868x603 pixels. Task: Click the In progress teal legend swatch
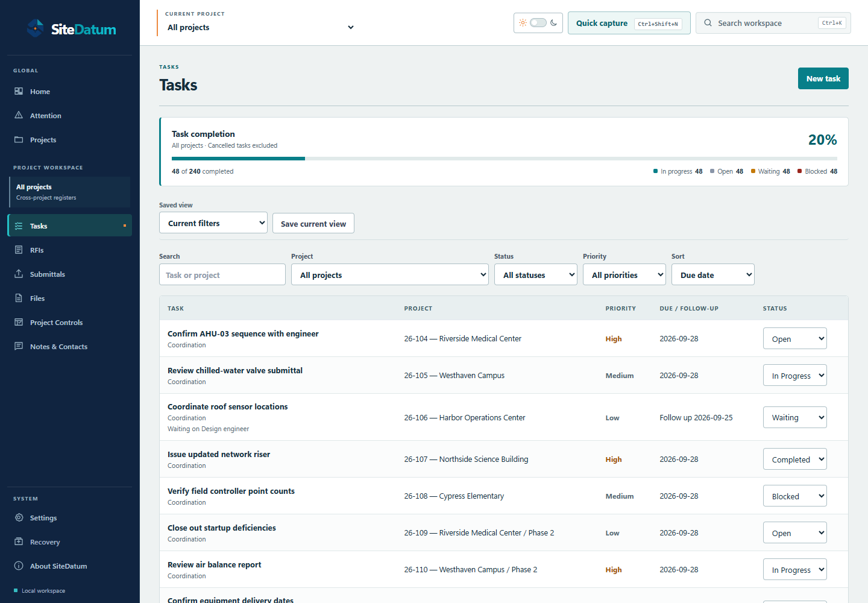point(655,171)
